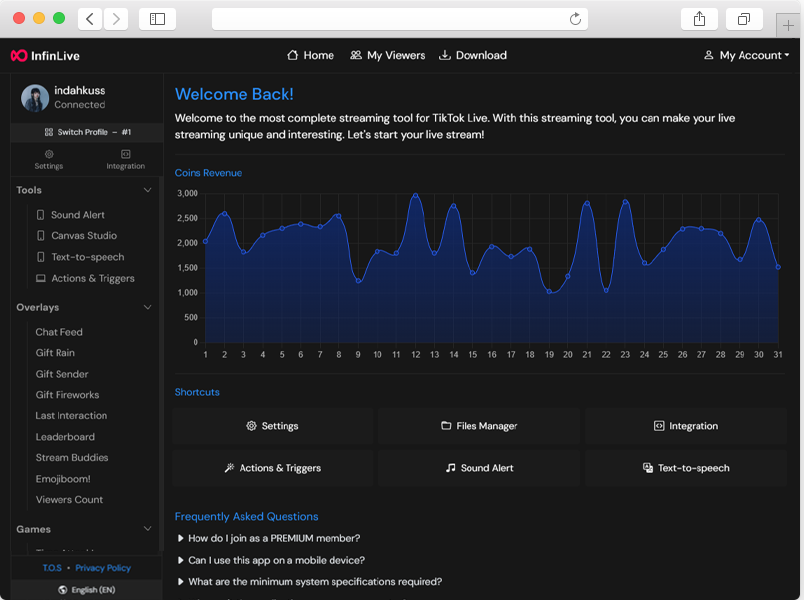
Task: Click the Switch Profile grid icon
Action: pos(48,132)
